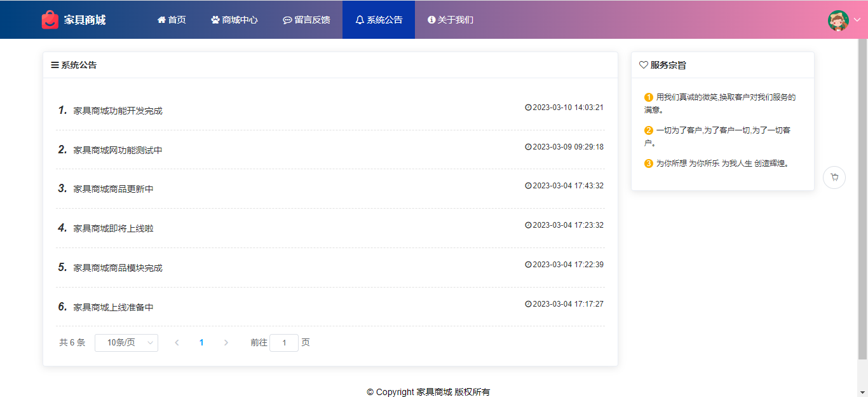Click the heart icon beside 服务宗旨
868x397 pixels.
click(x=643, y=65)
